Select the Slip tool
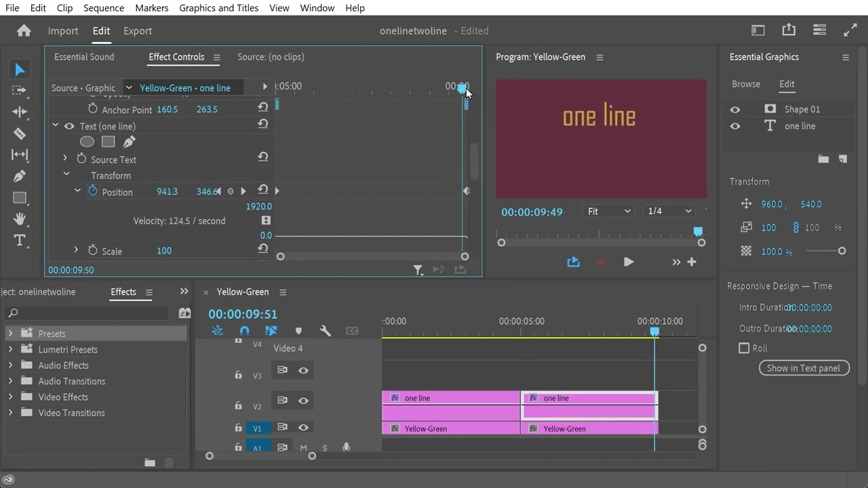The image size is (868, 488). (20, 155)
